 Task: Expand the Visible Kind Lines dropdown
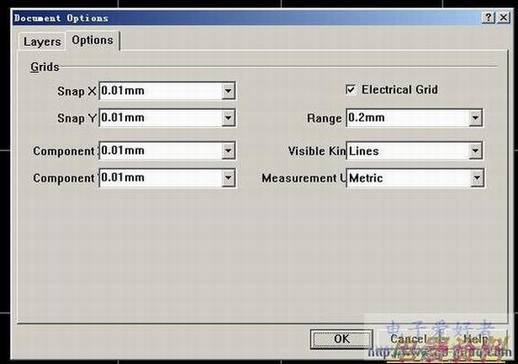[475, 151]
